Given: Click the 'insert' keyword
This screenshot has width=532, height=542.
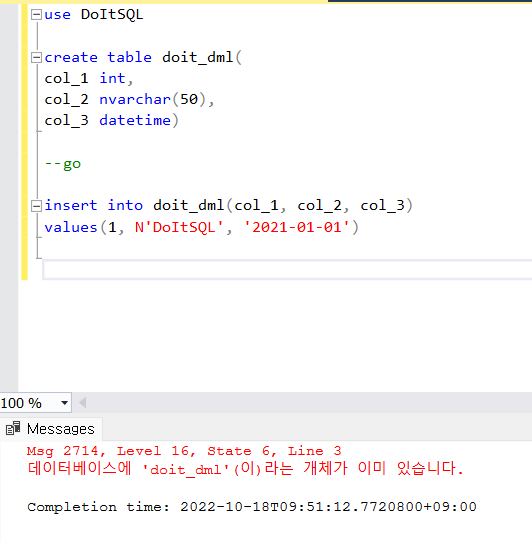Looking at the screenshot, I should (x=71, y=205).
